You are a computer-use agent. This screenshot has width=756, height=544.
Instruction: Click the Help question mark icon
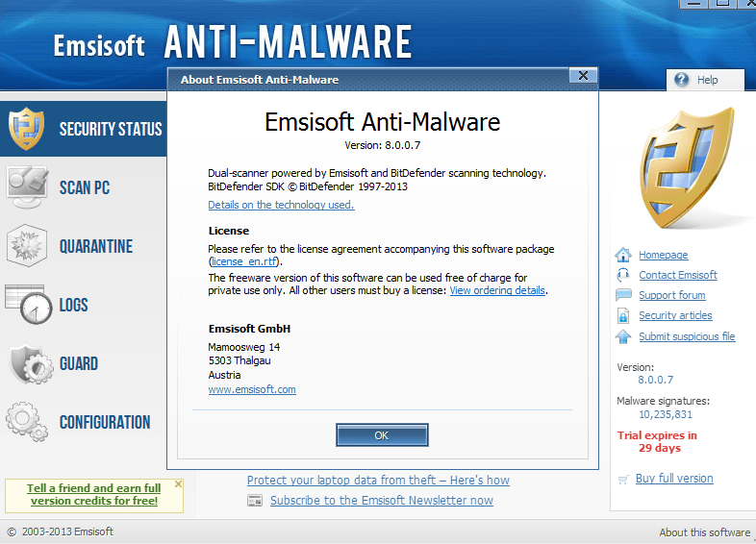(681, 80)
